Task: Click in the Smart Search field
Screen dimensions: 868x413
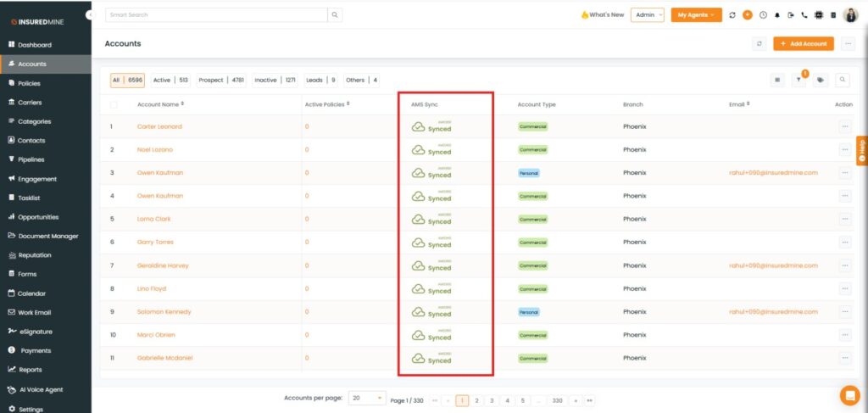Action: (x=216, y=15)
